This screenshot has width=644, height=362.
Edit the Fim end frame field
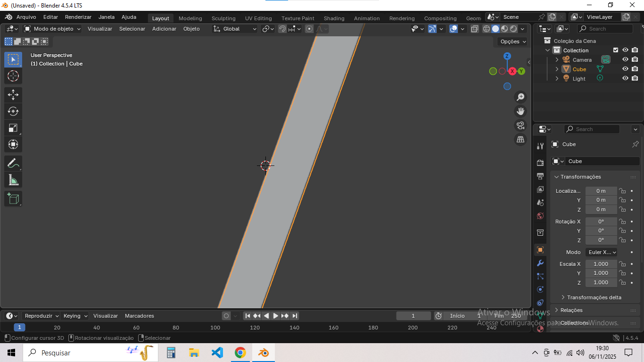pyautogui.click(x=508, y=316)
